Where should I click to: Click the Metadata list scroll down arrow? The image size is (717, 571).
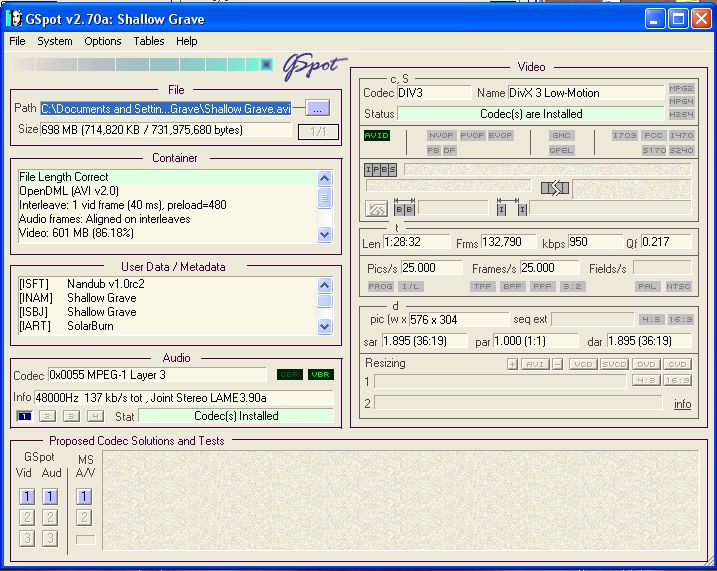325,326
